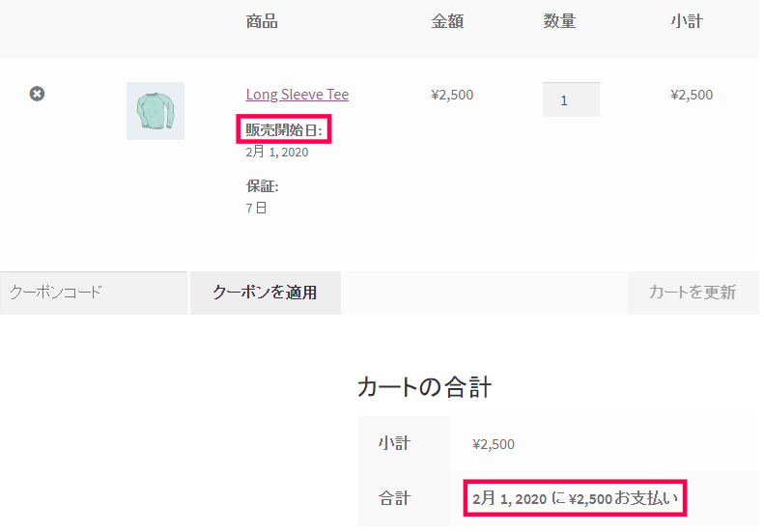Screen dimensions: 764x532
Task: Click the 数量 column header
Action: point(559,21)
